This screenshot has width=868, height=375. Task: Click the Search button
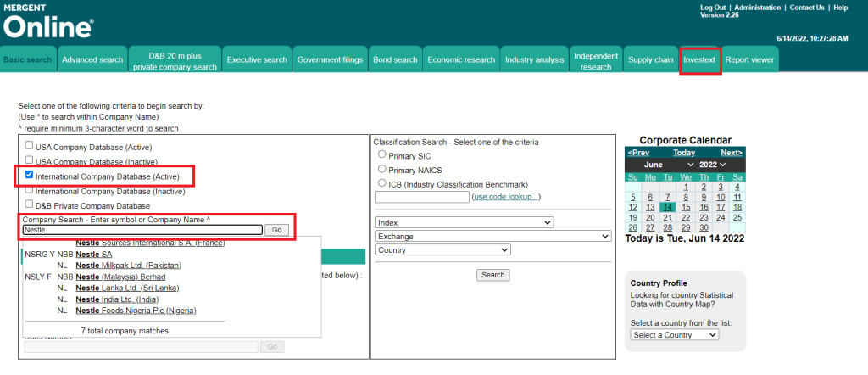click(492, 275)
